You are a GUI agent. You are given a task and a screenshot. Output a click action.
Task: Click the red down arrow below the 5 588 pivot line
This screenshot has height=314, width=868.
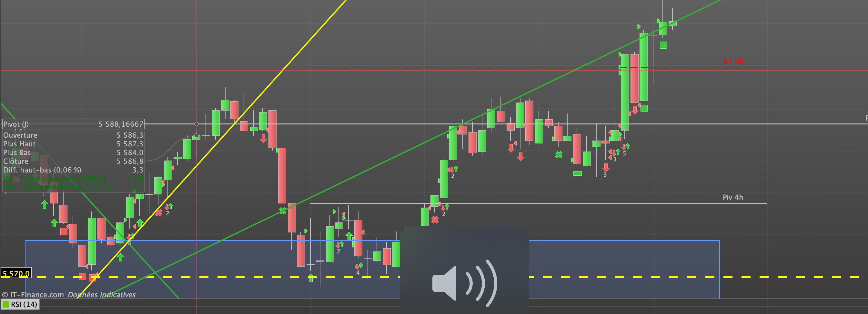point(263,138)
